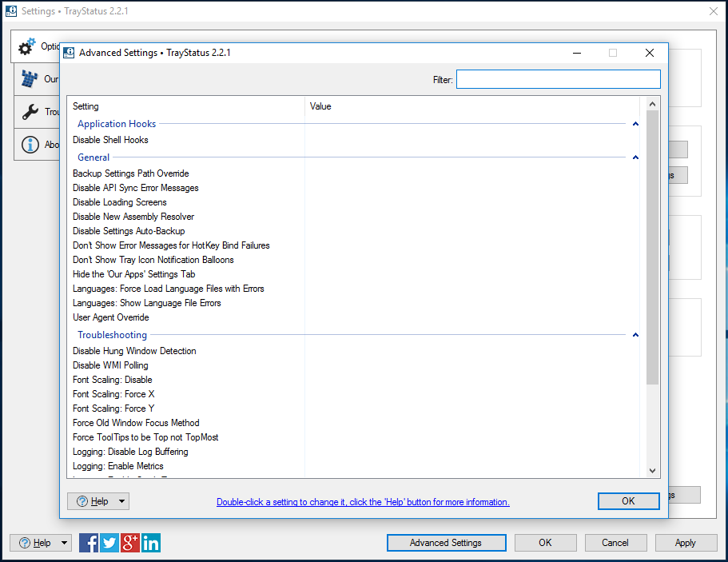Click the settings list scrollbar thumb
Image resolution: width=728 pixels, height=562 pixels.
(652, 248)
